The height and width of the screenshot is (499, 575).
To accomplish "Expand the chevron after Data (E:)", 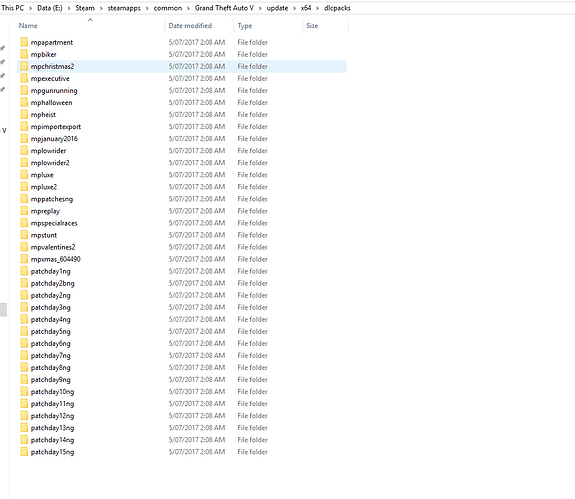I will coord(69,8).
